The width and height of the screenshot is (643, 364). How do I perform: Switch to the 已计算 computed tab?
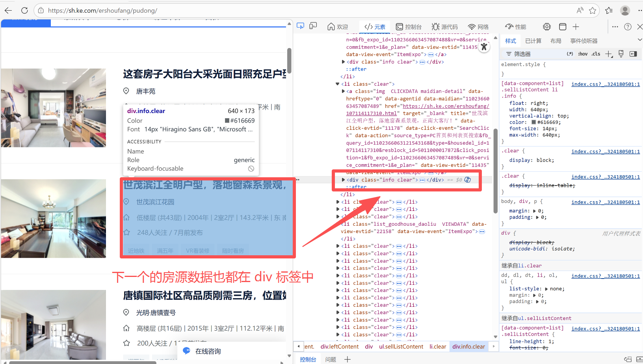tap(533, 41)
